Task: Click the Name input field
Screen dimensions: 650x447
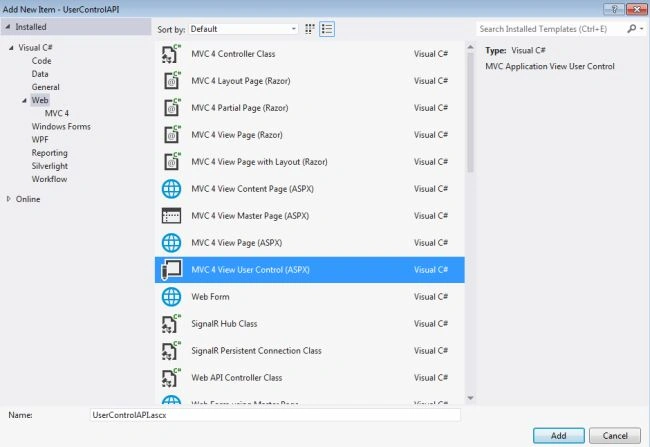Action: [275, 415]
